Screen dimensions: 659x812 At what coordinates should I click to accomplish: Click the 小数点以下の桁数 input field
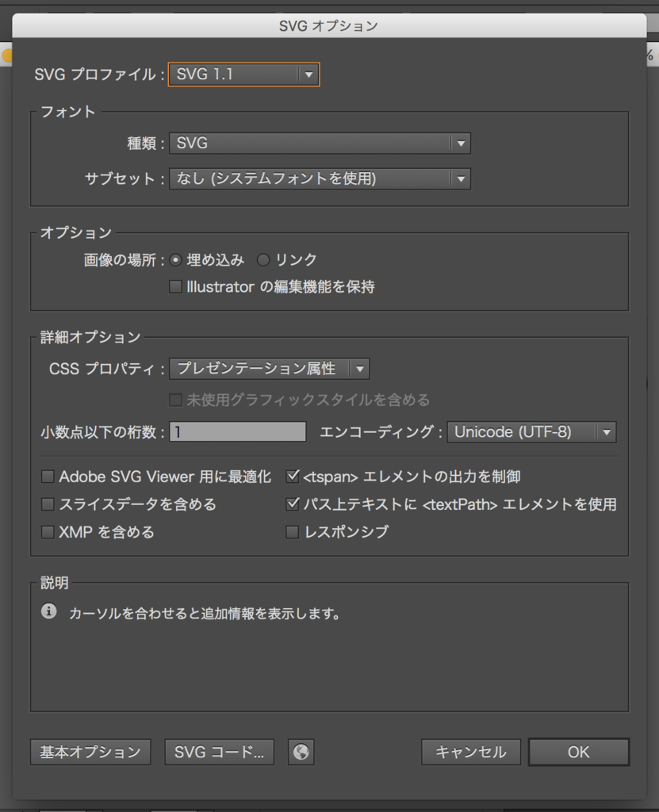(x=238, y=432)
